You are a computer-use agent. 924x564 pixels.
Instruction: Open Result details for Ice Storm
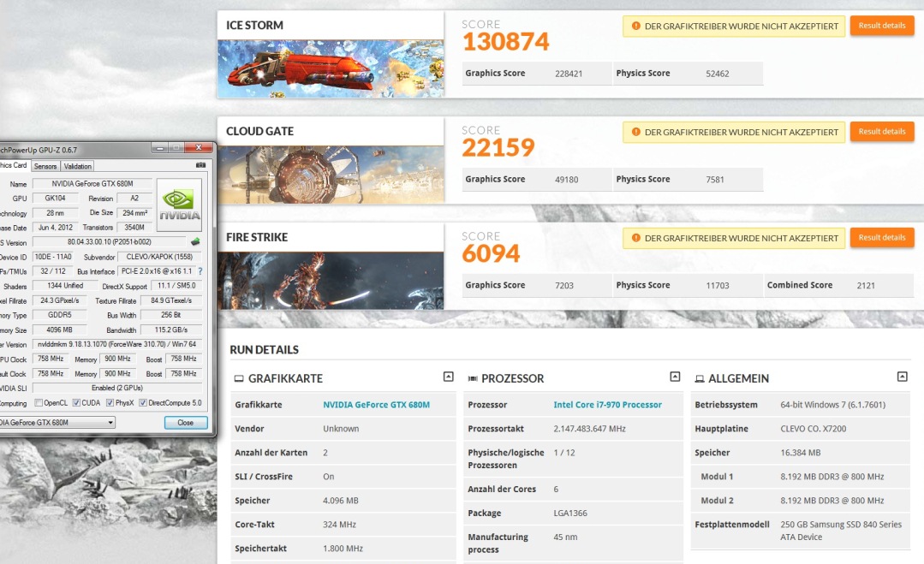click(x=881, y=26)
